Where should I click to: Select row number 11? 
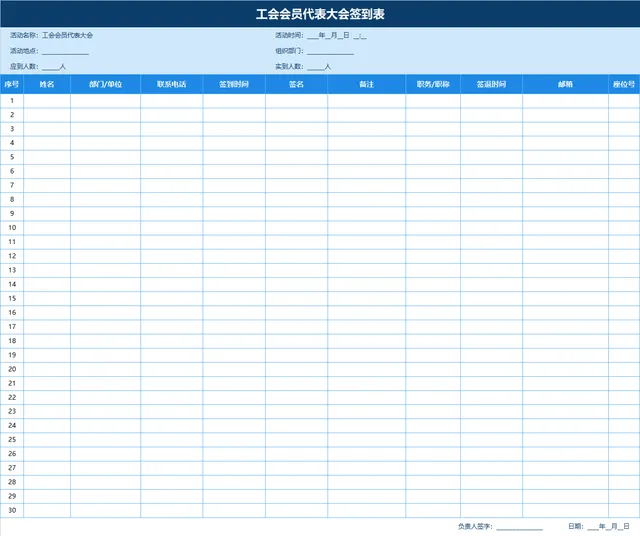click(12, 242)
